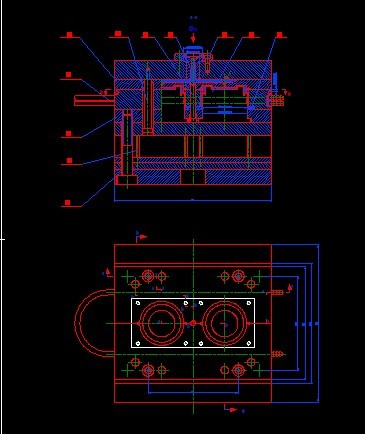Select the white highlighted cavity plate rectangle
Screen dimensions: 365x434
193,323
